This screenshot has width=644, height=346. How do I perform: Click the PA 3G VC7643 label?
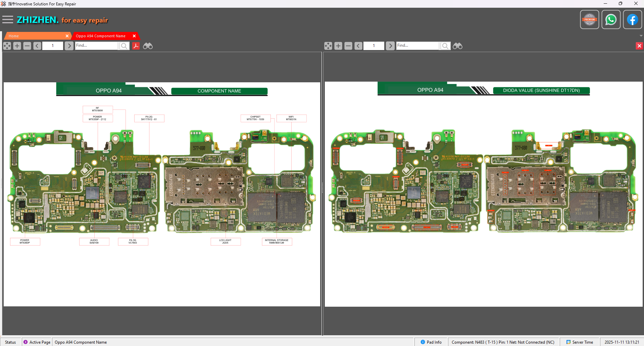[x=133, y=242]
